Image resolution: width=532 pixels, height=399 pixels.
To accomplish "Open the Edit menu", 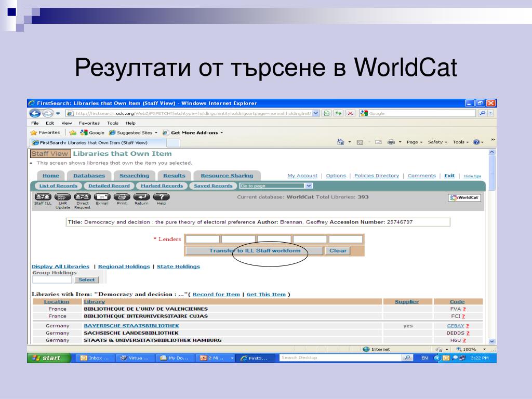I will point(50,123).
